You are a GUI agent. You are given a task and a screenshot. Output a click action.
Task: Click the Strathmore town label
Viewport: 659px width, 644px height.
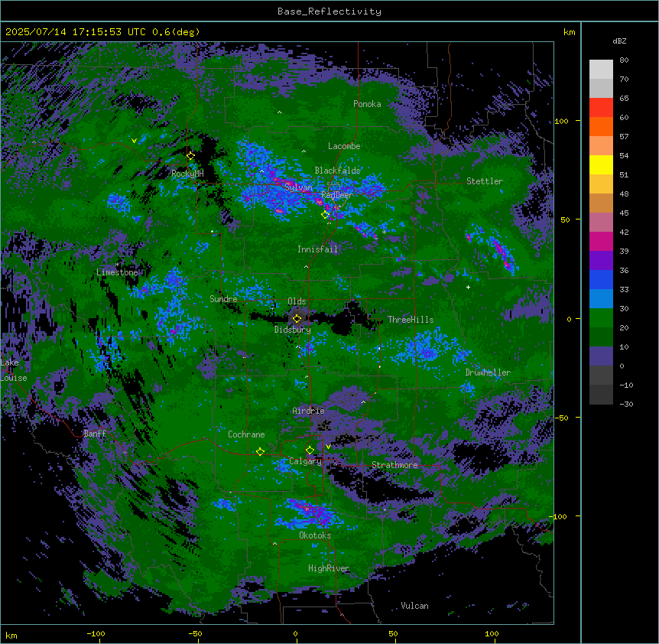pyautogui.click(x=395, y=465)
